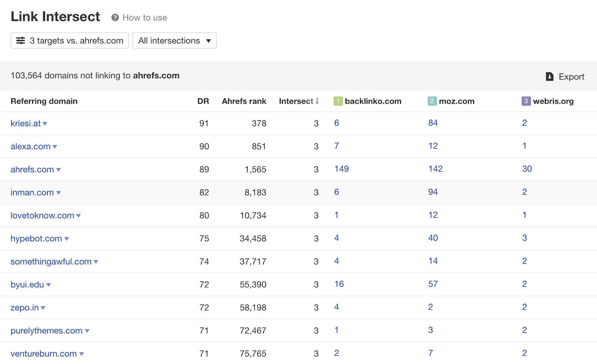Image resolution: width=597 pixels, height=364 pixels.
Task: Click the Export download icon
Action: (550, 76)
